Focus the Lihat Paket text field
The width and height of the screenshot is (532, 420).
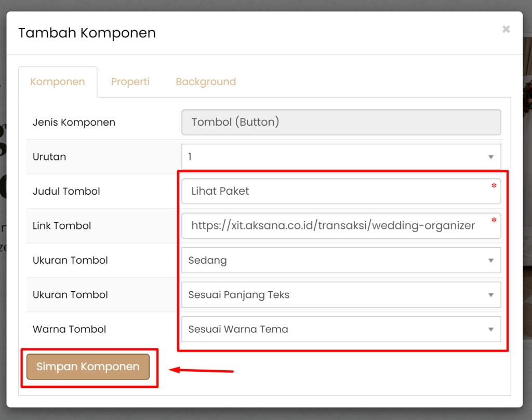pyautogui.click(x=332, y=192)
